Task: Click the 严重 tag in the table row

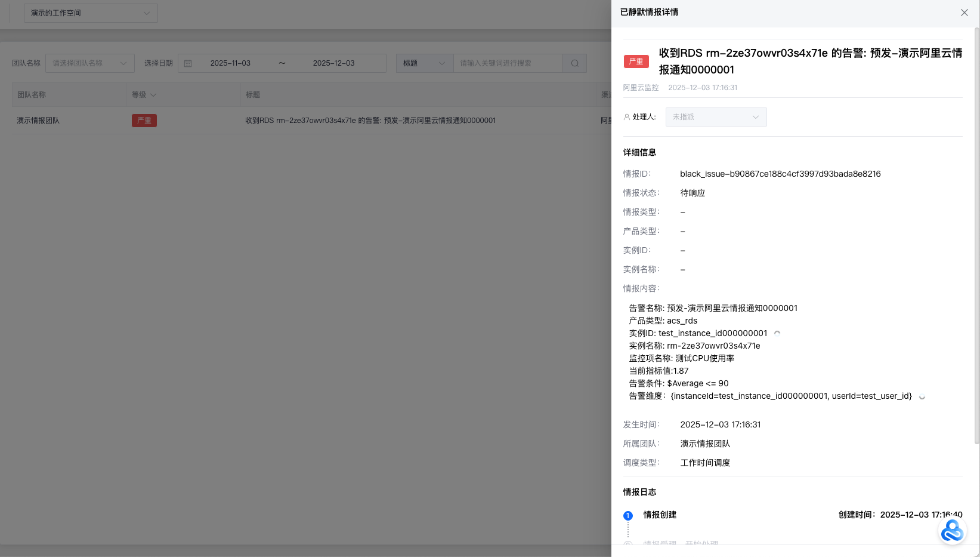Action: point(144,121)
